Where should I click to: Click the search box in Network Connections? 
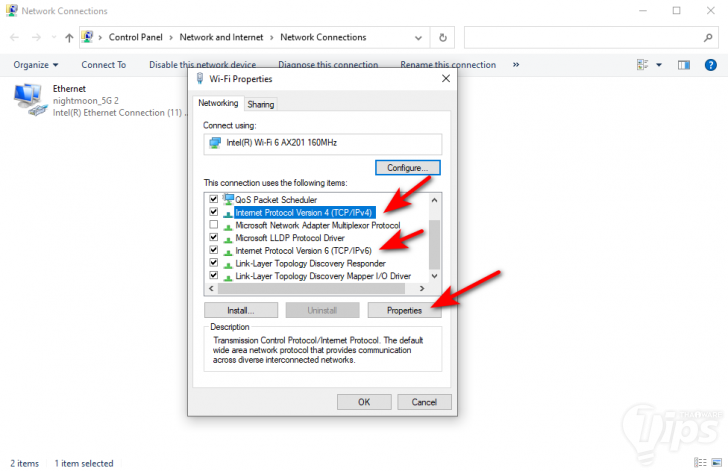pos(590,38)
